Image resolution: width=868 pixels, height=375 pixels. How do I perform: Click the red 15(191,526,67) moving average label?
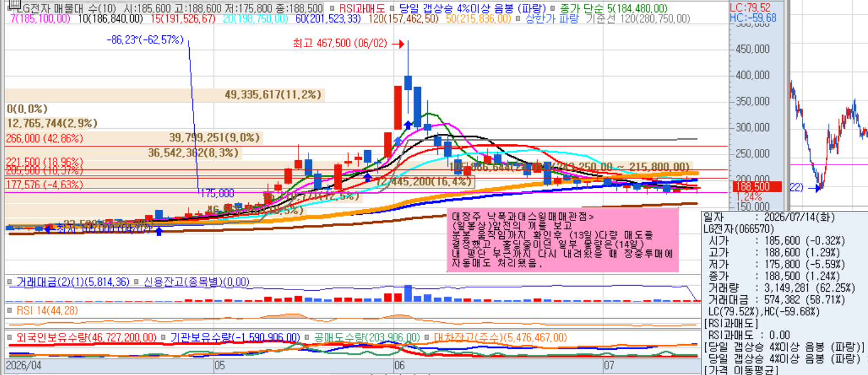pos(183,19)
